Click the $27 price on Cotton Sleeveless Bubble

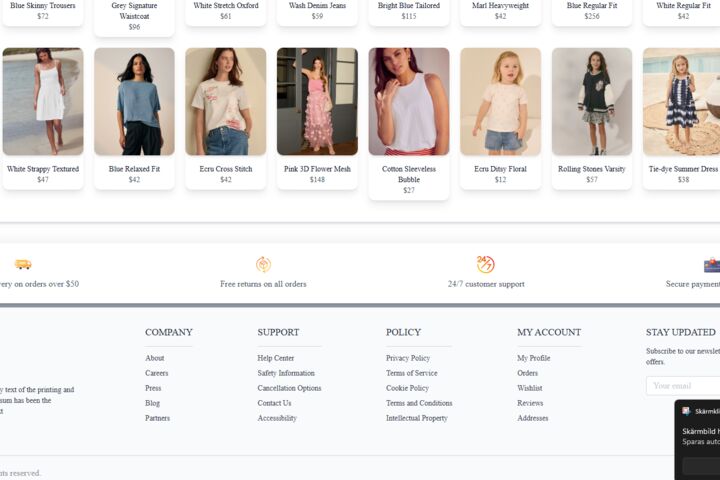[409, 190]
